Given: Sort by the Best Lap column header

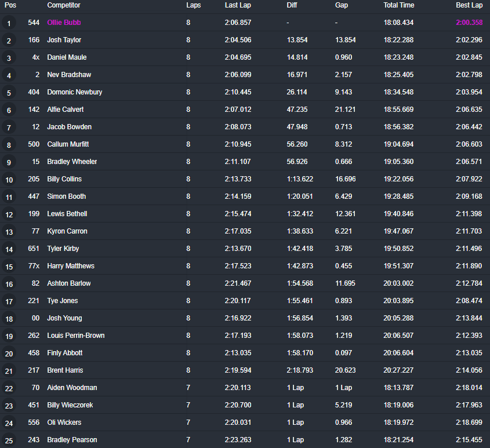Looking at the screenshot, I should coord(469,5).
